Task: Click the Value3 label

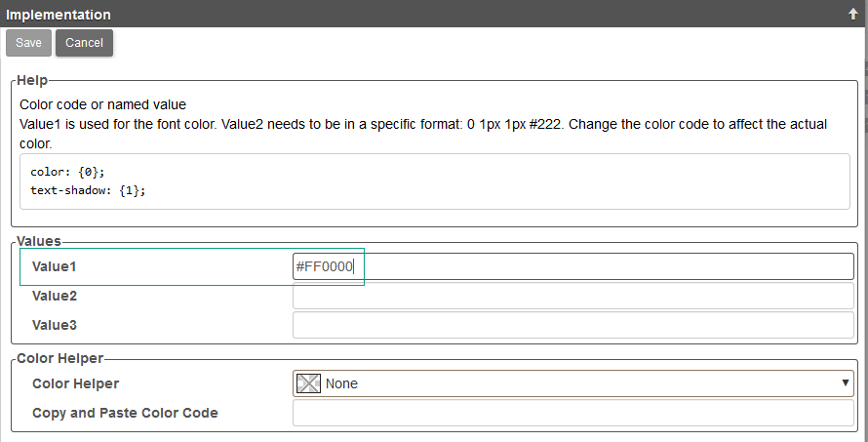Action: 55,325
